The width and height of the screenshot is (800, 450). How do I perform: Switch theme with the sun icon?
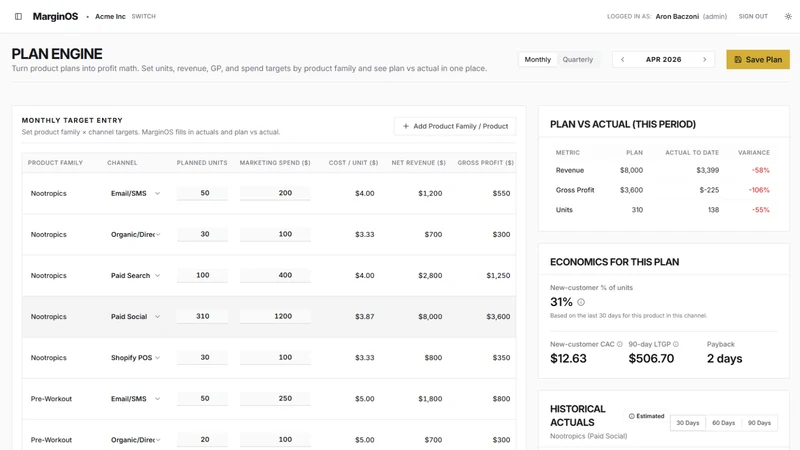tap(788, 16)
